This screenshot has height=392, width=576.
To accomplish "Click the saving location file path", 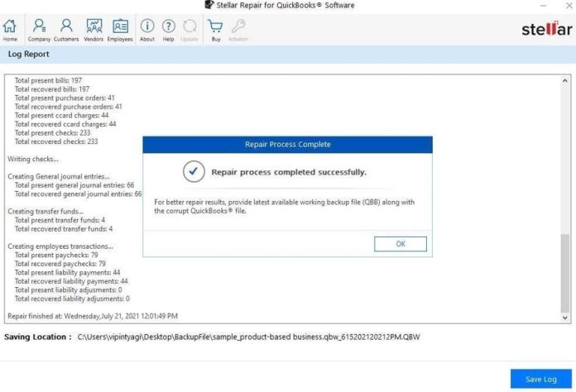I will click(248, 337).
